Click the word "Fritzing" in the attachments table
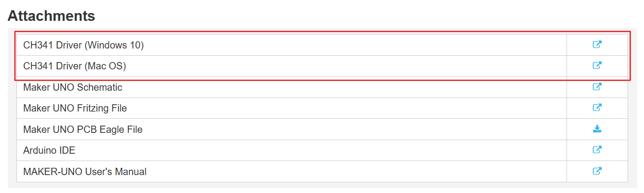The height and width of the screenshot is (193, 644). [x=92, y=108]
